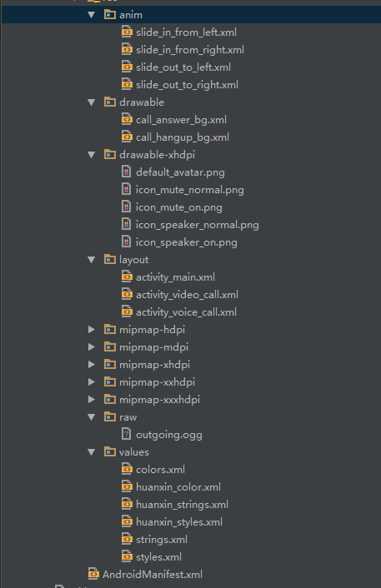The width and height of the screenshot is (381, 588).
Task: Select icon_mute_normal.png file
Action: pyautogui.click(x=190, y=190)
